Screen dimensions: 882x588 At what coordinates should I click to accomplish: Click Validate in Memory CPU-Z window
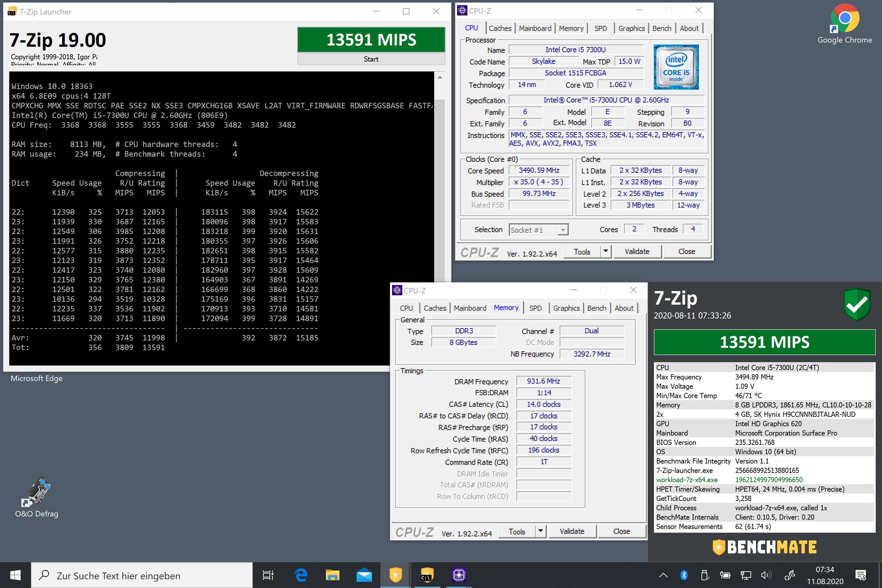pyautogui.click(x=572, y=531)
